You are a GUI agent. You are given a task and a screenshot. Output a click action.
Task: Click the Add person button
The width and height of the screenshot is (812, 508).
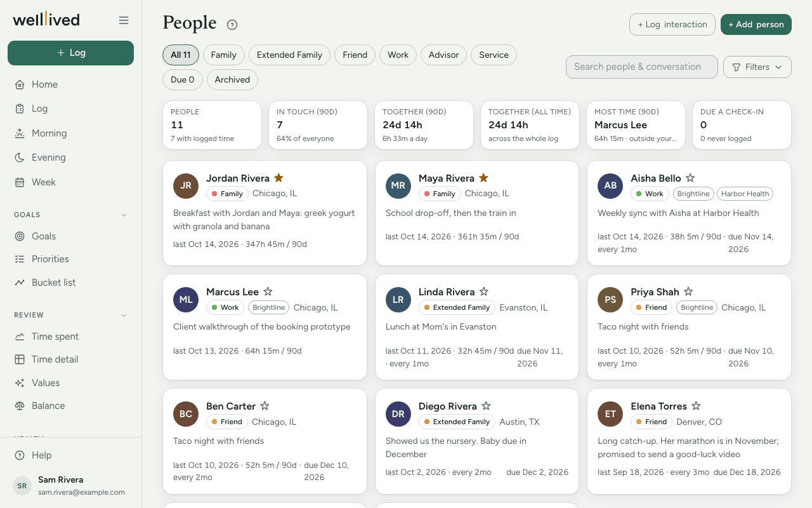click(x=756, y=24)
